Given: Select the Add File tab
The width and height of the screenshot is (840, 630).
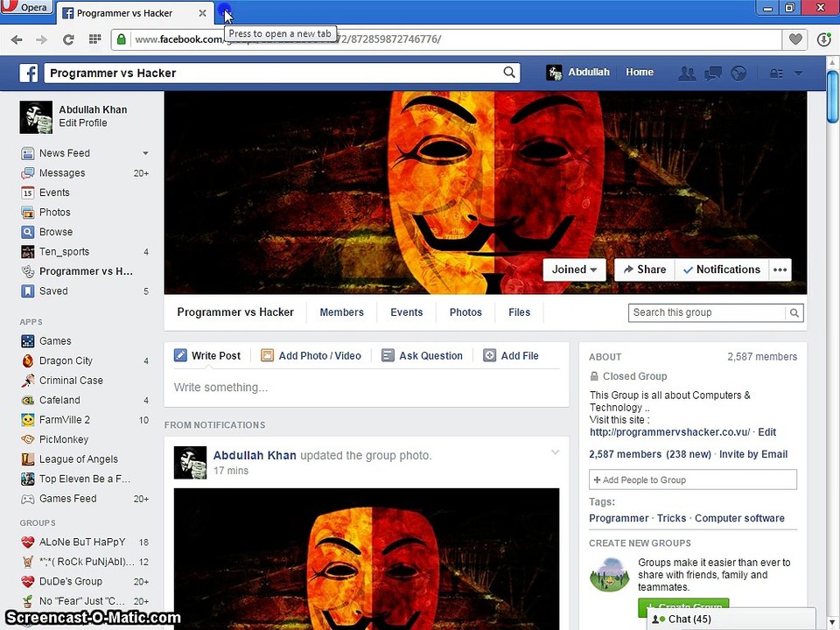Looking at the screenshot, I should pos(510,356).
